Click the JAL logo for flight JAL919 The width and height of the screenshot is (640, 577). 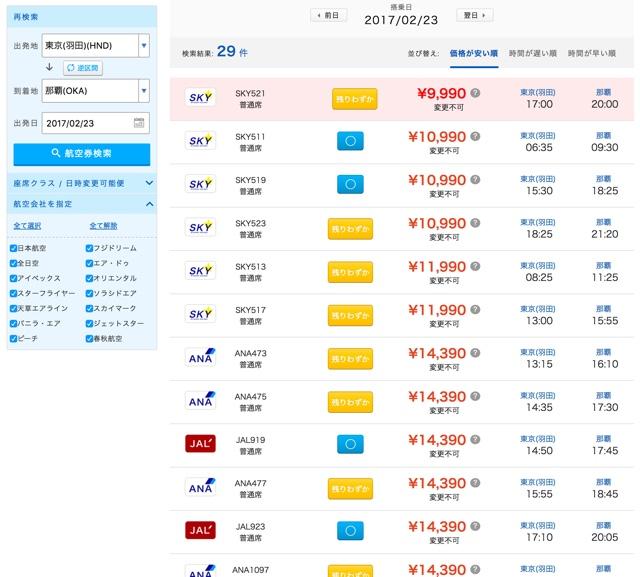click(201, 443)
